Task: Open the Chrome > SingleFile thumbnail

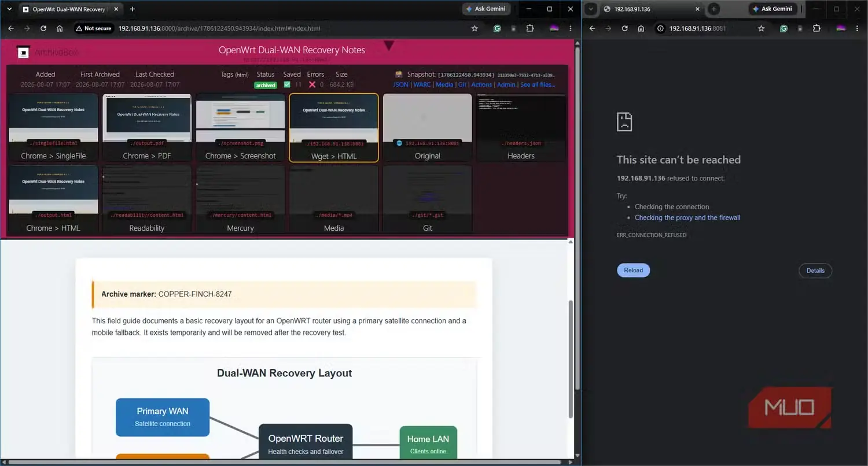Action: [x=53, y=128]
